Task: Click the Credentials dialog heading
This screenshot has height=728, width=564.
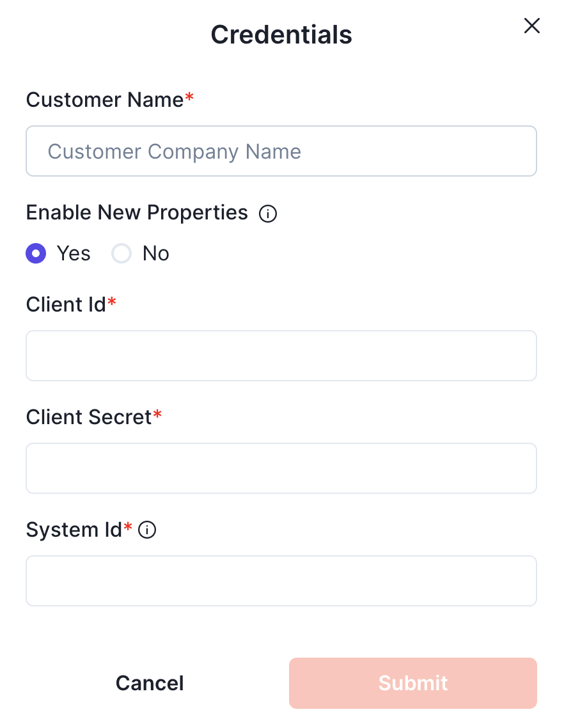Action: (x=281, y=35)
